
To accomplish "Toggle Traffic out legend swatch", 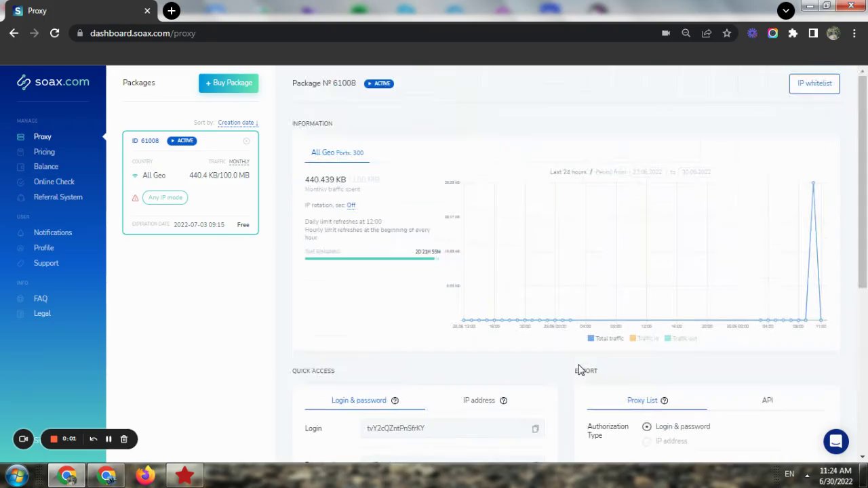I will tap(668, 338).
